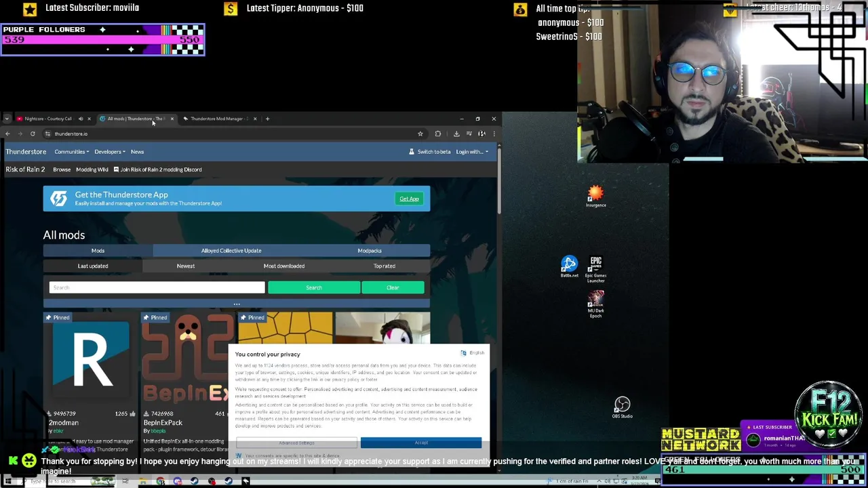This screenshot has width=868, height=488.
Task: Click the Thunderstore logo icon in the banner
Action: [x=58, y=199]
